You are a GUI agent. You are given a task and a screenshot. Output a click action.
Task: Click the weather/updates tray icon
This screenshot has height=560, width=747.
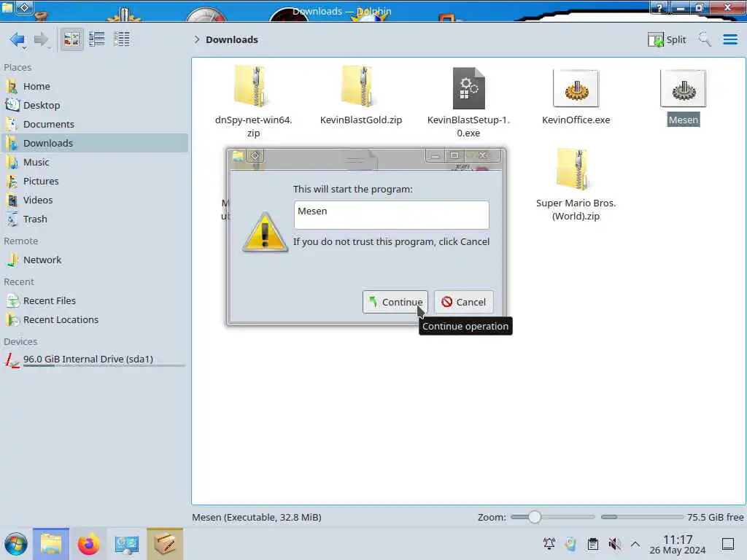click(570, 544)
